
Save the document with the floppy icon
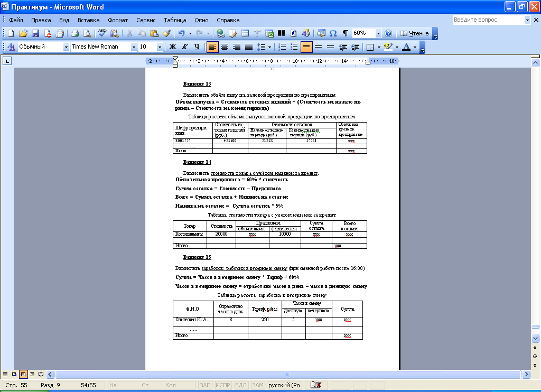35,33
